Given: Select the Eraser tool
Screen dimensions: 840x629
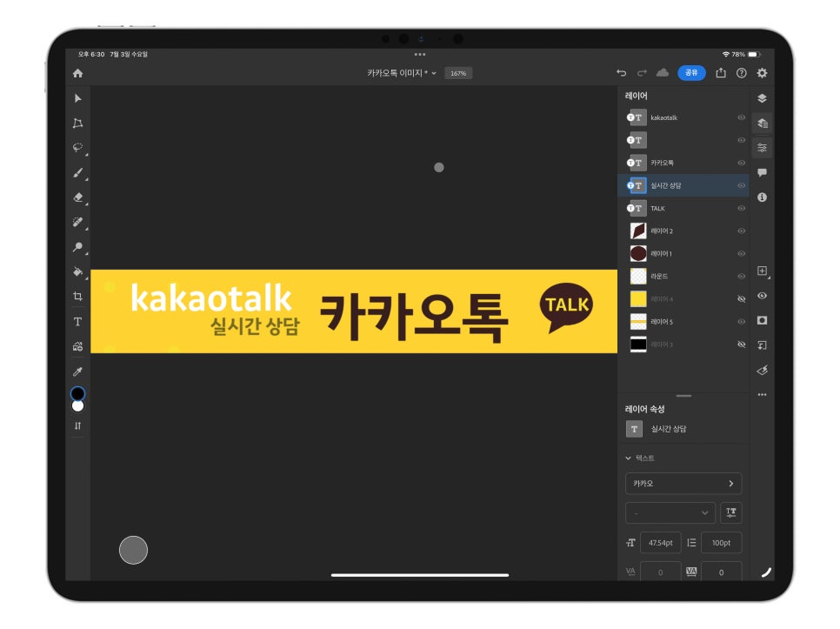Looking at the screenshot, I should click(77, 197).
